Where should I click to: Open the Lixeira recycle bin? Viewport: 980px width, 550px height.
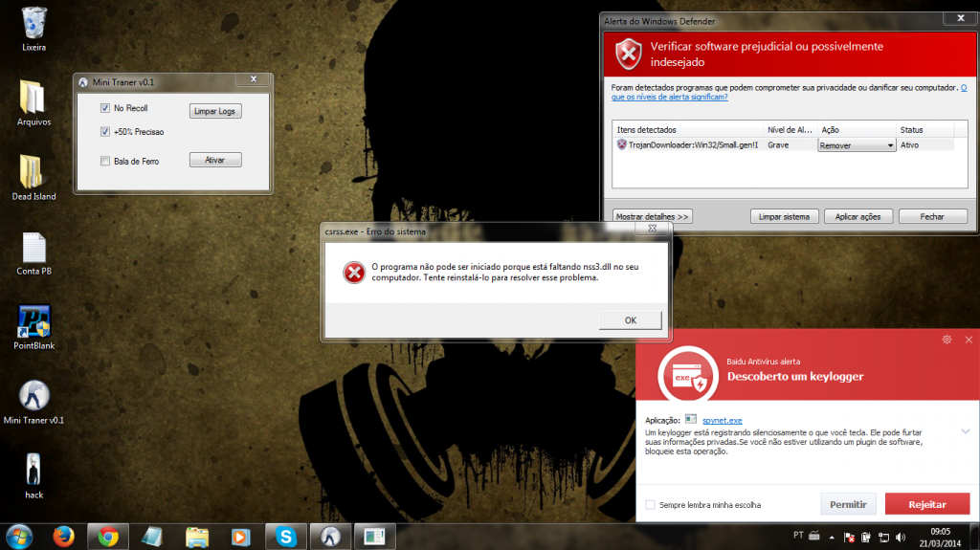tap(33, 24)
